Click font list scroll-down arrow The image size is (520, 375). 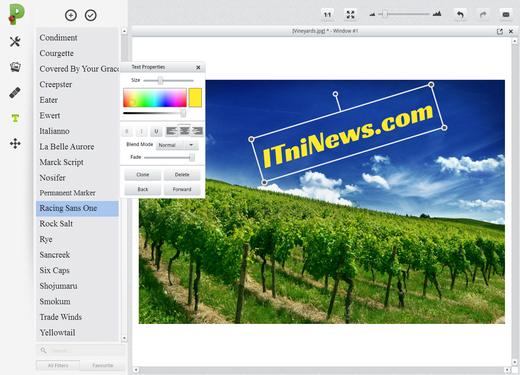pyautogui.click(x=124, y=338)
